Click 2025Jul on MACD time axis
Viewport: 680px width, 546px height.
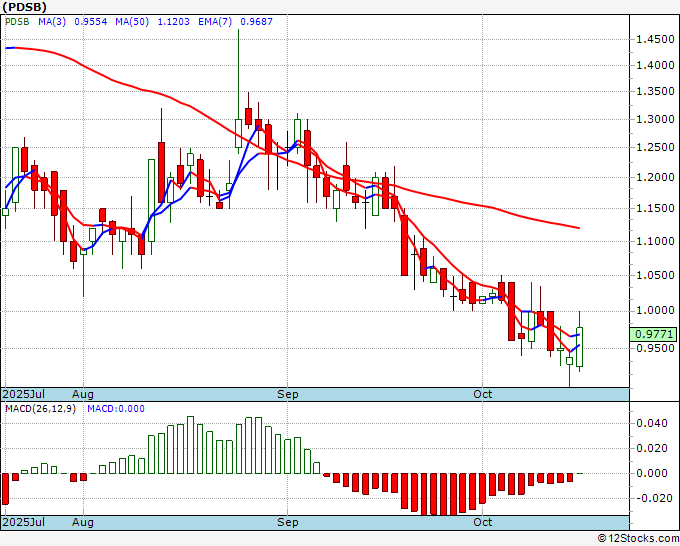tap(23, 522)
